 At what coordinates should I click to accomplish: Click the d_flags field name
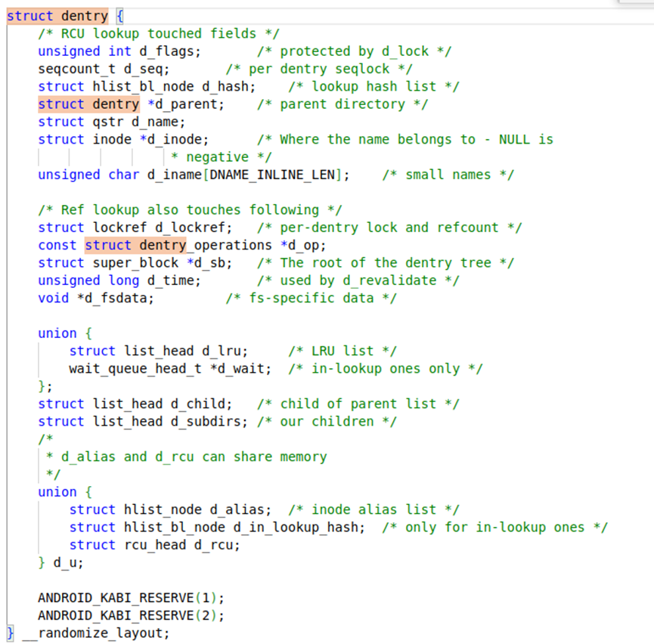tap(167, 51)
